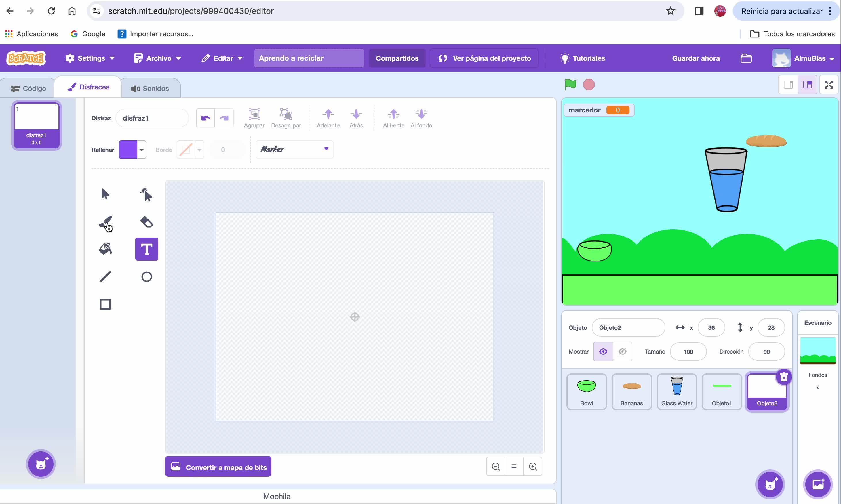Click Guardar ahora
841x504 pixels.
696,58
